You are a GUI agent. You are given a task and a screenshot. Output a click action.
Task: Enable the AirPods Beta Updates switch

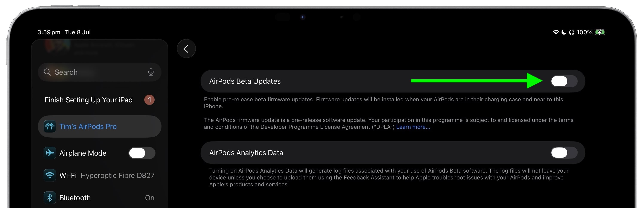564,81
